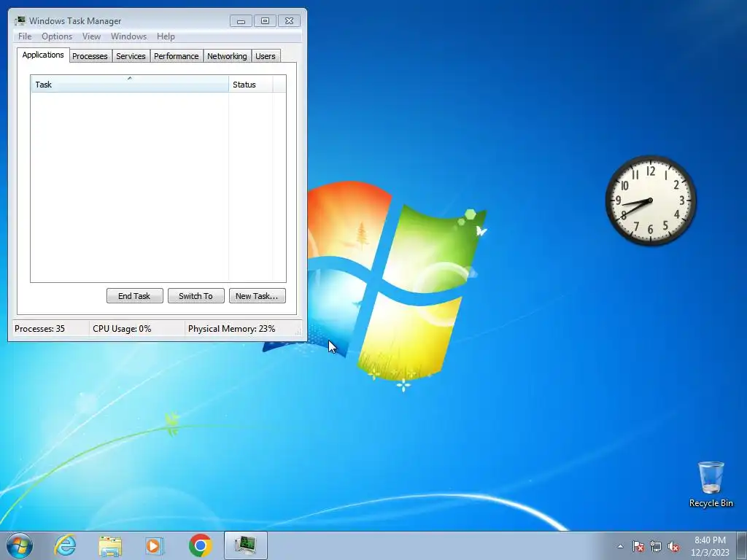Click Processes: 35 in status bar
The image size is (747, 560).
pos(39,329)
